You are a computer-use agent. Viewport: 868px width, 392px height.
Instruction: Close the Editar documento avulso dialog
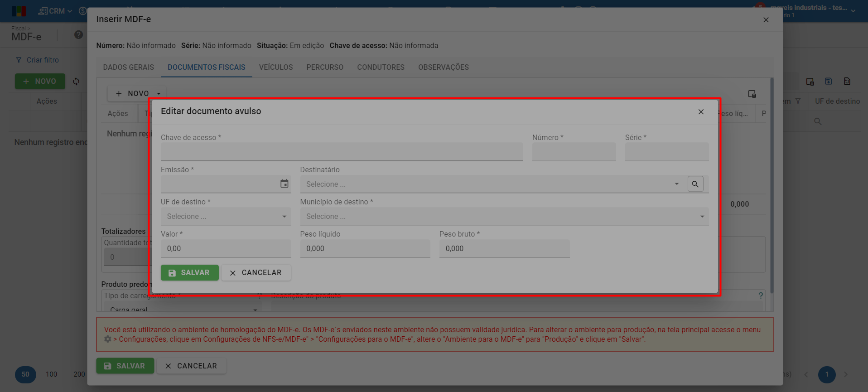pyautogui.click(x=701, y=111)
